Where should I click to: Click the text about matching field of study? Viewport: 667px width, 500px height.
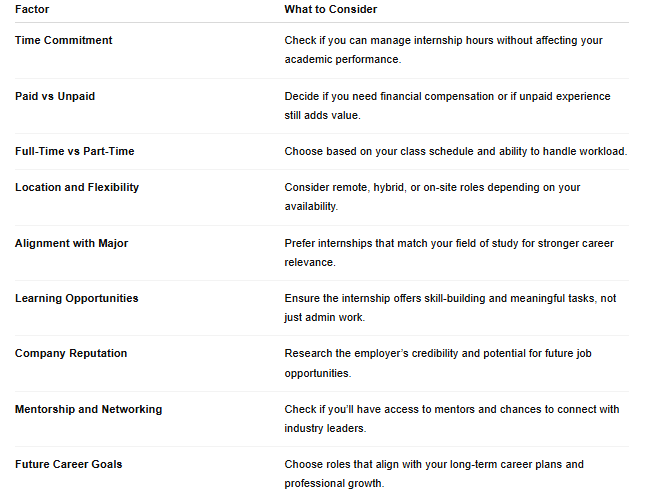click(x=449, y=253)
